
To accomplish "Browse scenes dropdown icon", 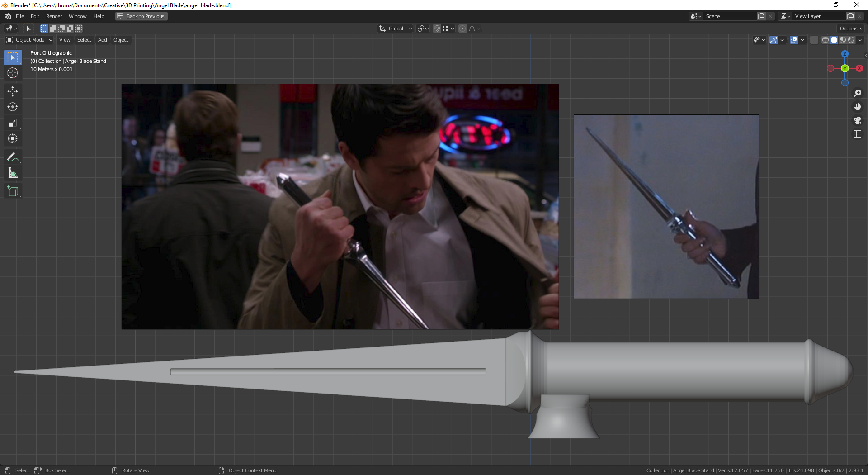I will 696,16.
